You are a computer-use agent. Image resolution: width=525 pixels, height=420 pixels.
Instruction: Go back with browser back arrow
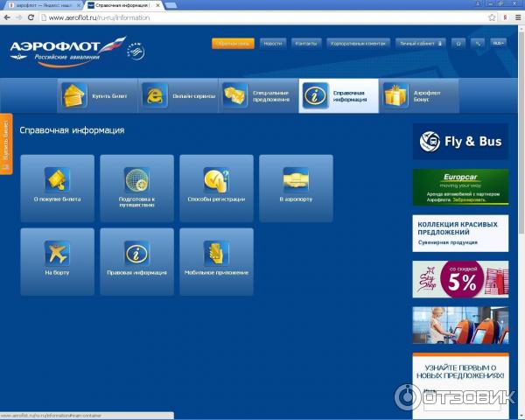pos(7,17)
